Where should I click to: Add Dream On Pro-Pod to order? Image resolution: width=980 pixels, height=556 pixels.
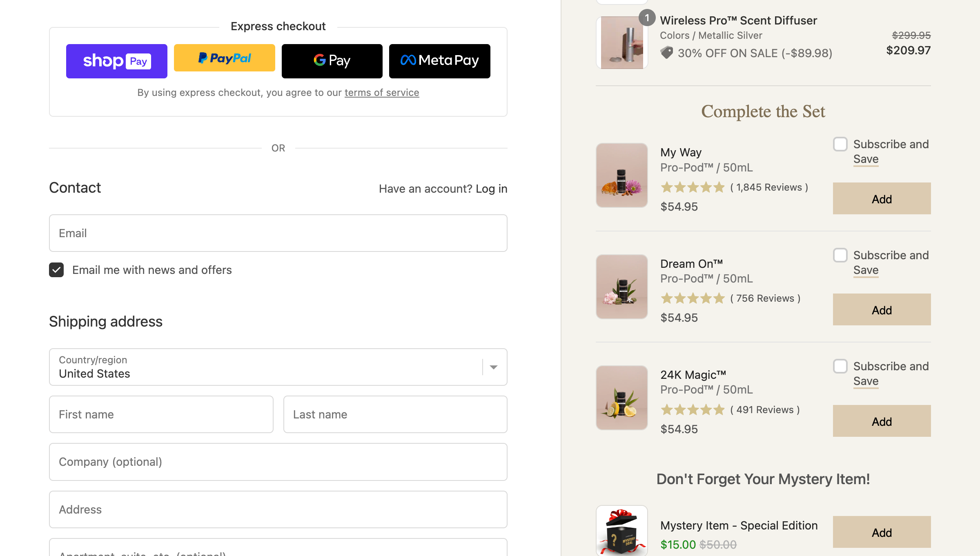point(882,310)
